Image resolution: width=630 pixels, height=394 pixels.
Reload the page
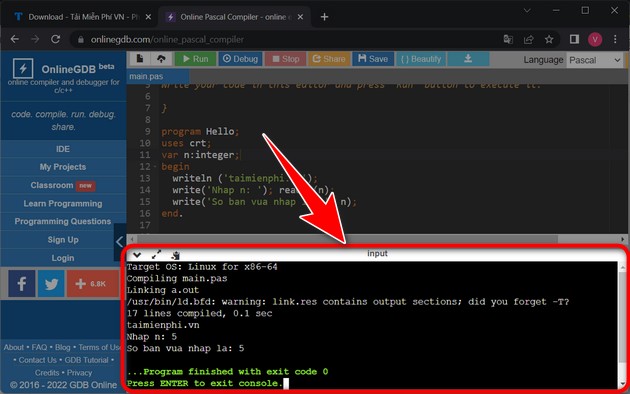(55, 39)
